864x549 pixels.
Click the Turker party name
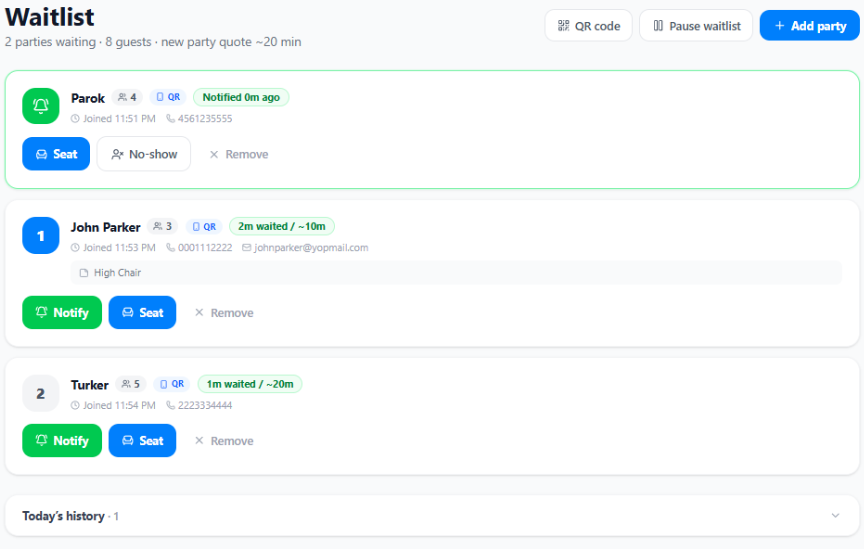(x=89, y=385)
